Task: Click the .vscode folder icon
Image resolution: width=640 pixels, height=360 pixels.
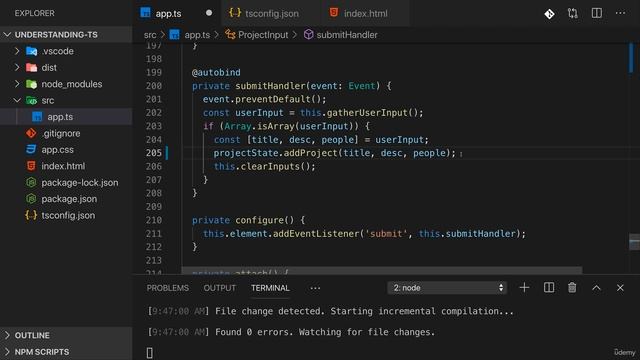Action: click(x=31, y=51)
